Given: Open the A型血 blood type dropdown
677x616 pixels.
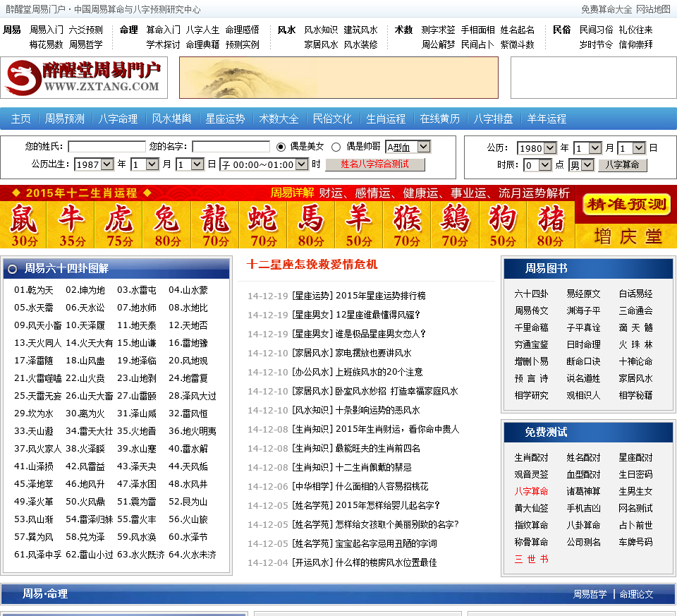Looking at the screenshot, I should pos(408,147).
